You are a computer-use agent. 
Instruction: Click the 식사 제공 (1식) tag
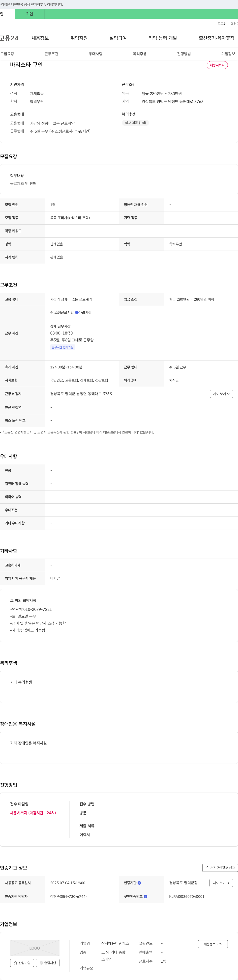point(135,123)
